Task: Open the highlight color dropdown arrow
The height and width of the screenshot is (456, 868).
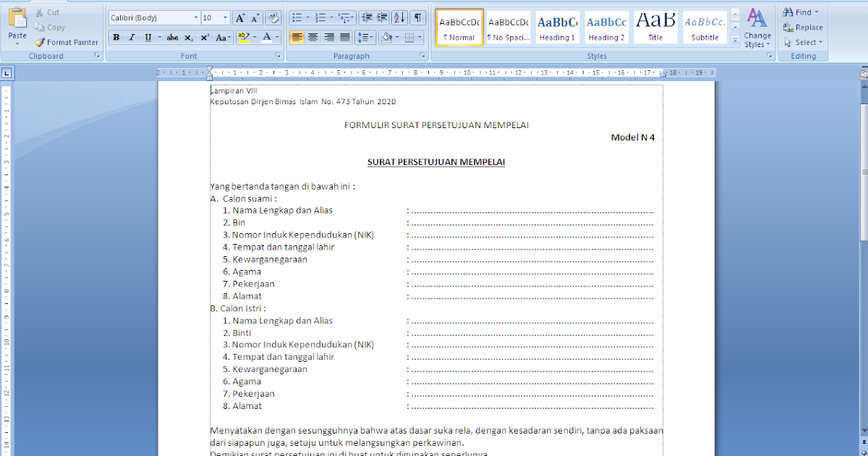Action: click(x=254, y=37)
